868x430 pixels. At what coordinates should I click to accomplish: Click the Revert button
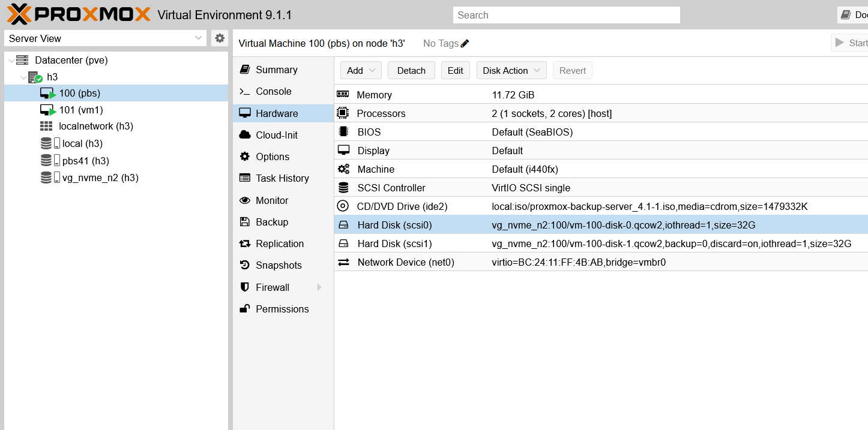573,70
